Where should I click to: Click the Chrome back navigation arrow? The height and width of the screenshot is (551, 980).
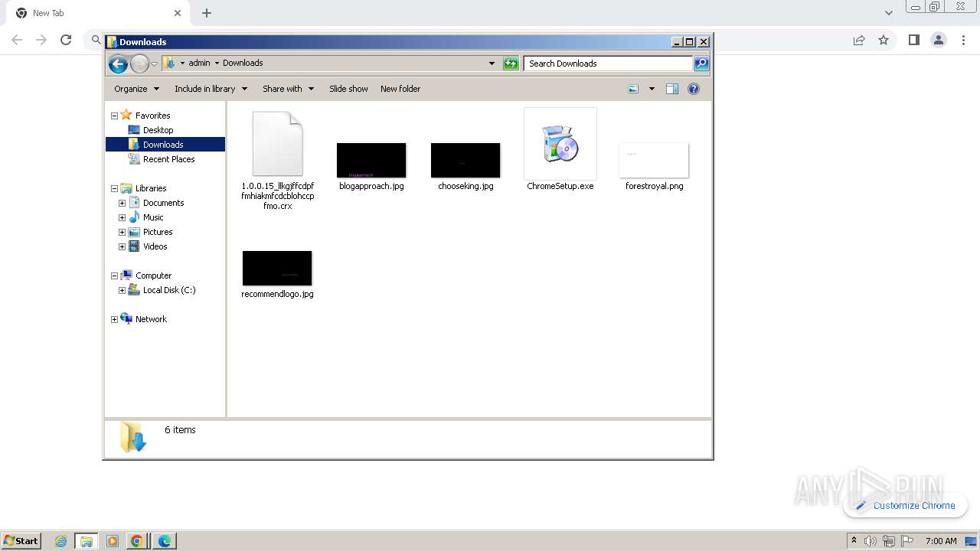click(x=17, y=40)
